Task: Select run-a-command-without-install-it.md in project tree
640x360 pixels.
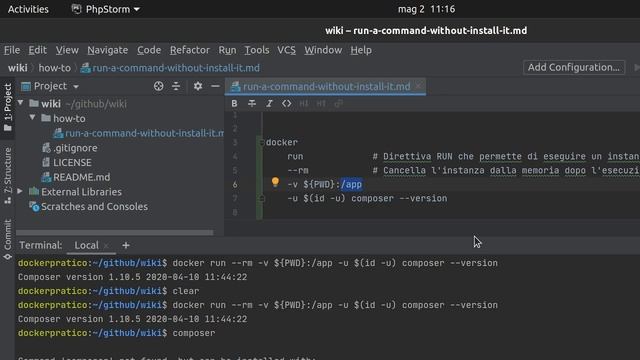Action: (139, 133)
